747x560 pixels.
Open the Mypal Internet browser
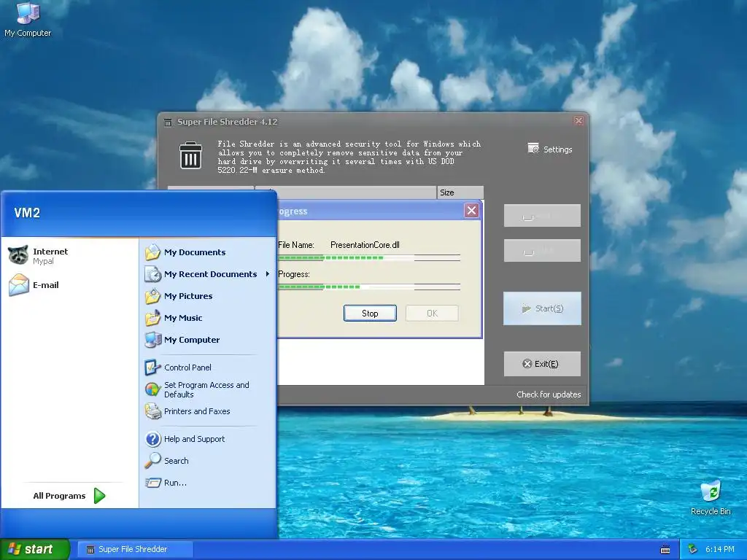point(38,256)
